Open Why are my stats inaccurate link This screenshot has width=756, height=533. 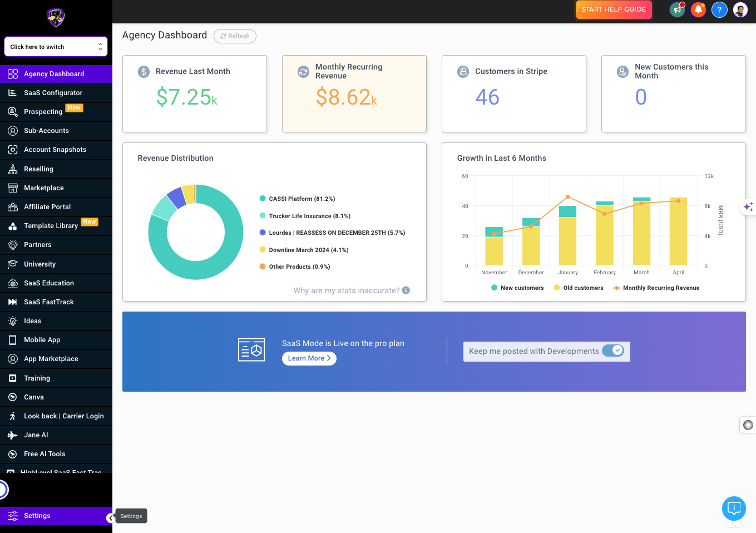coord(347,290)
